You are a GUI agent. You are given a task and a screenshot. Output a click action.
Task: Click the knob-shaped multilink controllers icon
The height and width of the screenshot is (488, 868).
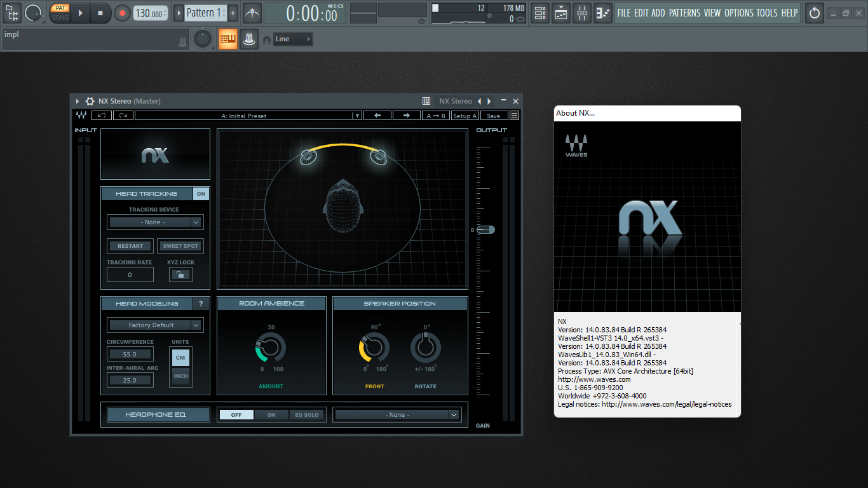point(248,39)
